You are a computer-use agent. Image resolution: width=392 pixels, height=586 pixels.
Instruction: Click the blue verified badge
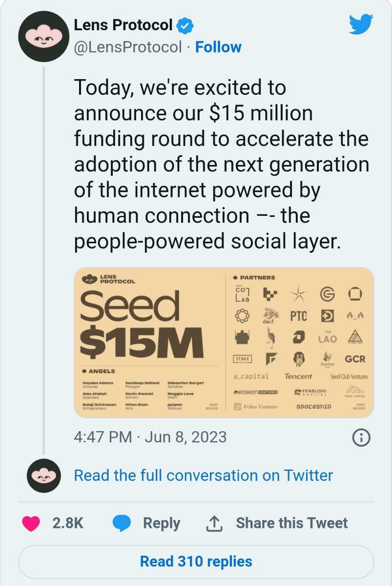(x=186, y=25)
